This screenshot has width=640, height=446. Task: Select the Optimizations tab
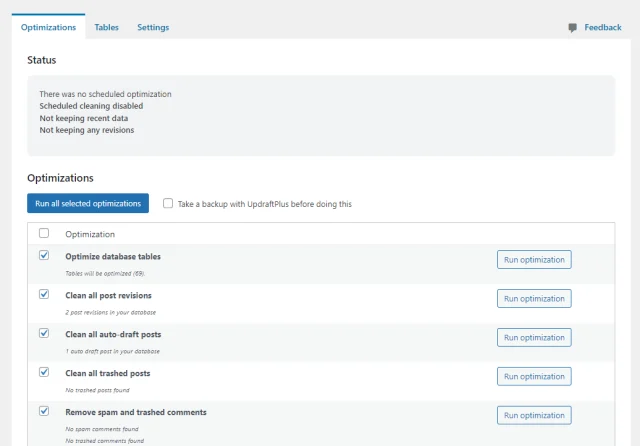(x=48, y=28)
